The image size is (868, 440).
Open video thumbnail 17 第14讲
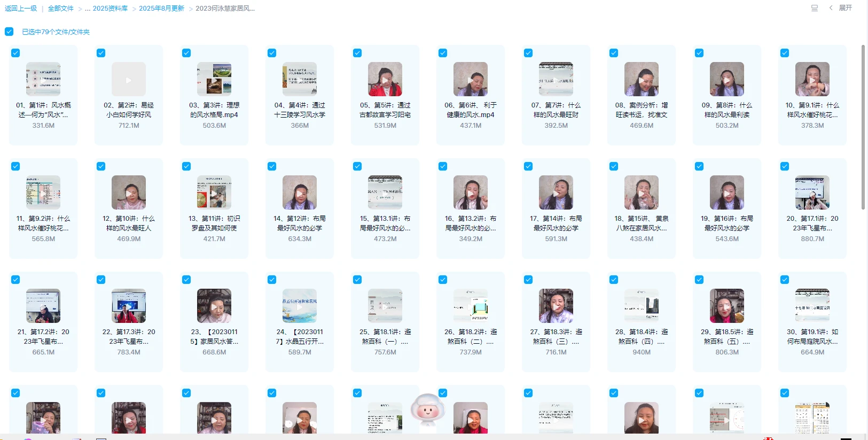coord(556,192)
